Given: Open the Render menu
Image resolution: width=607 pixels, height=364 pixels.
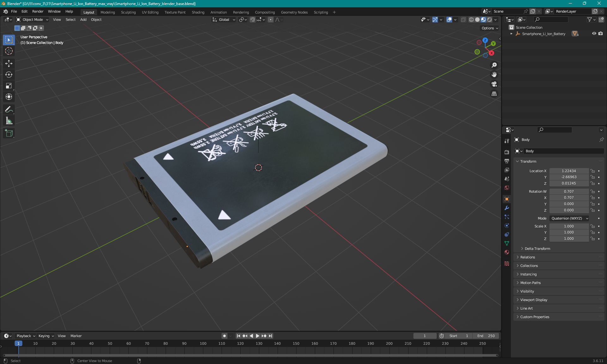Looking at the screenshot, I should 38,11.
